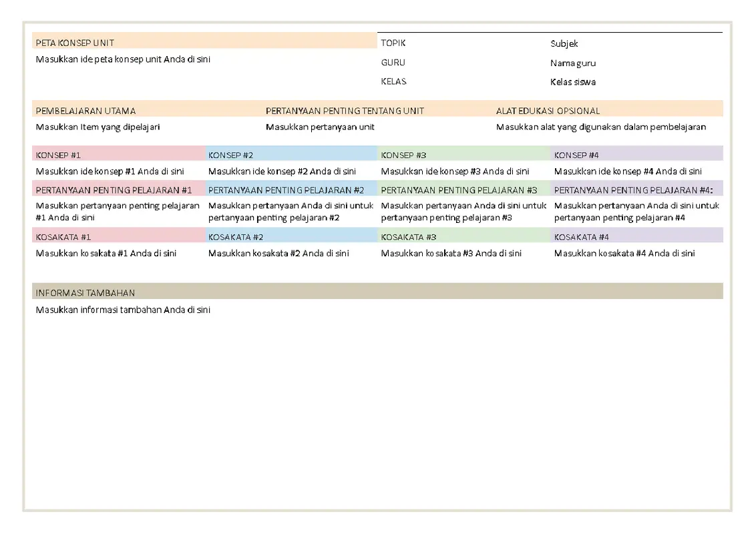Viewport: 756px width, 534px height.
Task: Select the 'Subjek' topic field
Action: [564, 44]
